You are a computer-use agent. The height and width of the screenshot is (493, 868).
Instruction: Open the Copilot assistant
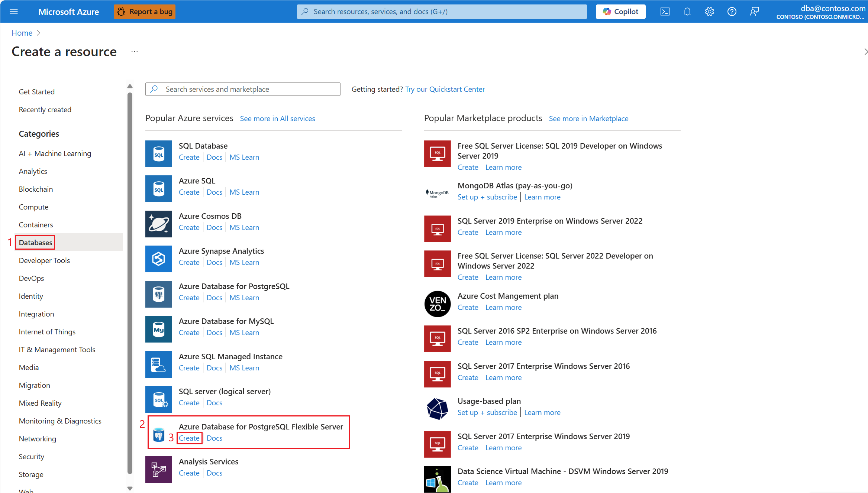pos(620,11)
